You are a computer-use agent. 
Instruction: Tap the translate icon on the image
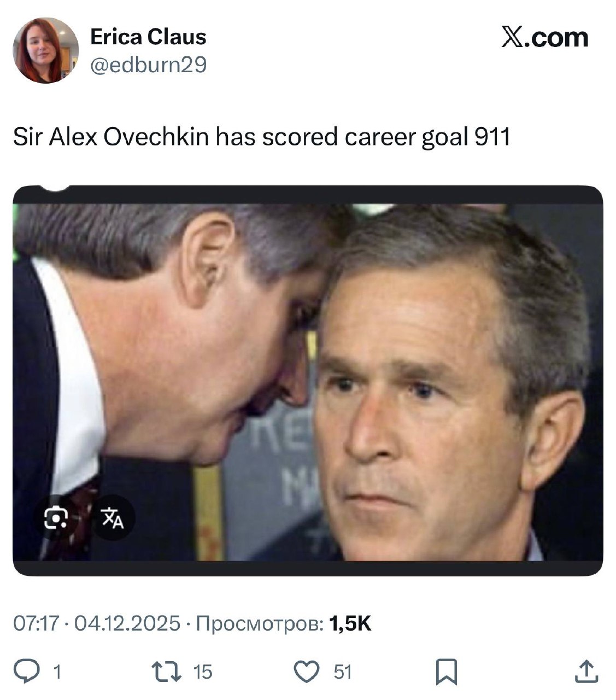point(113,517)
